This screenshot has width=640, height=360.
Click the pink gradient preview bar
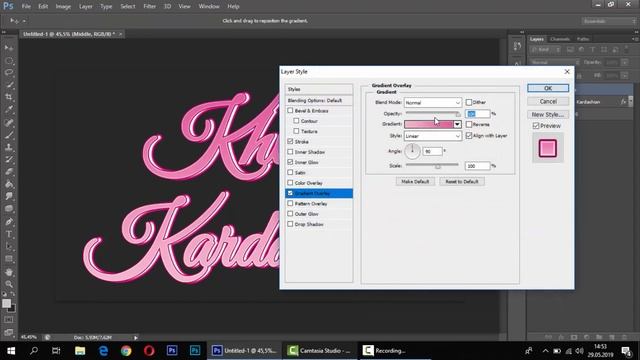(429, 124)
